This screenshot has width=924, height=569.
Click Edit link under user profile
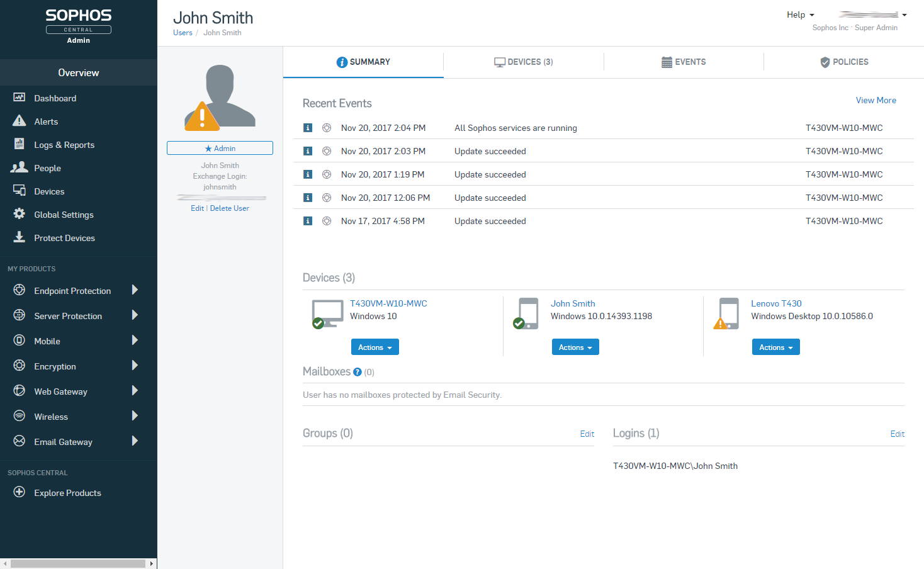[197, 208]
